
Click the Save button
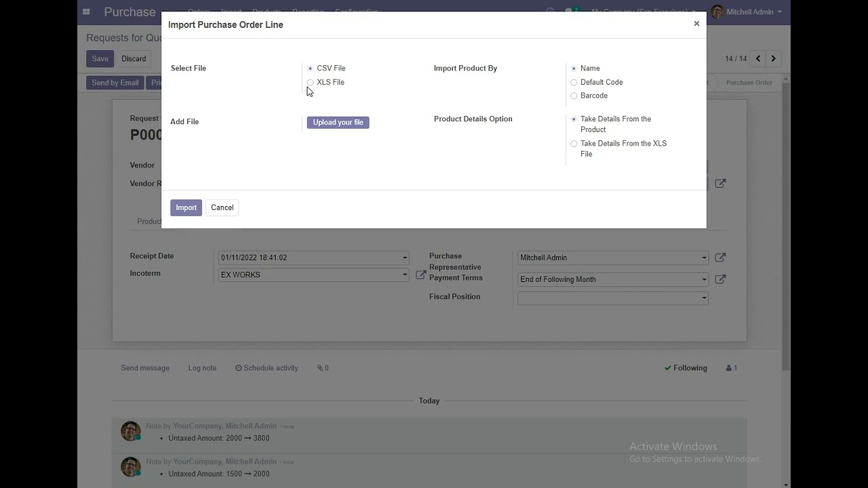100,58
